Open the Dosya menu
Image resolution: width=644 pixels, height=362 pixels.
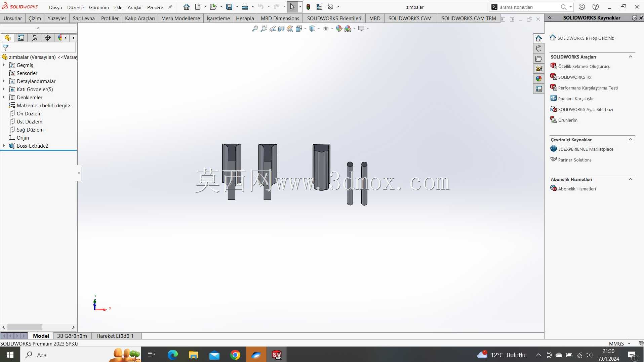coord(55,7)
